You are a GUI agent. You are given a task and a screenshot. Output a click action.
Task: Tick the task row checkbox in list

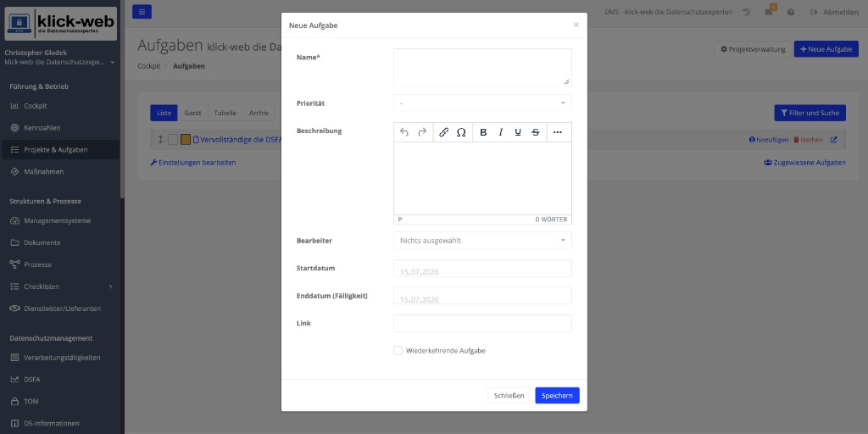click(173, 140)
